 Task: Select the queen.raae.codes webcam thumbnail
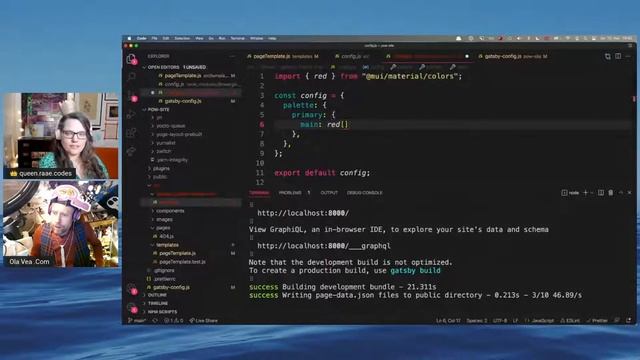click(x=61, y=136)
